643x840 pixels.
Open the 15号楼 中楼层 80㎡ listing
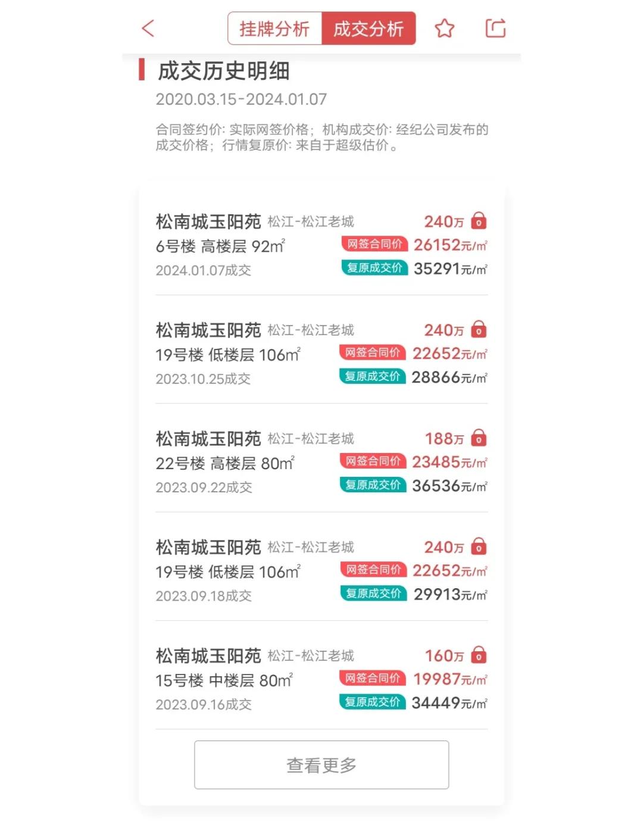pyautogui.click(x=321, y=680)
